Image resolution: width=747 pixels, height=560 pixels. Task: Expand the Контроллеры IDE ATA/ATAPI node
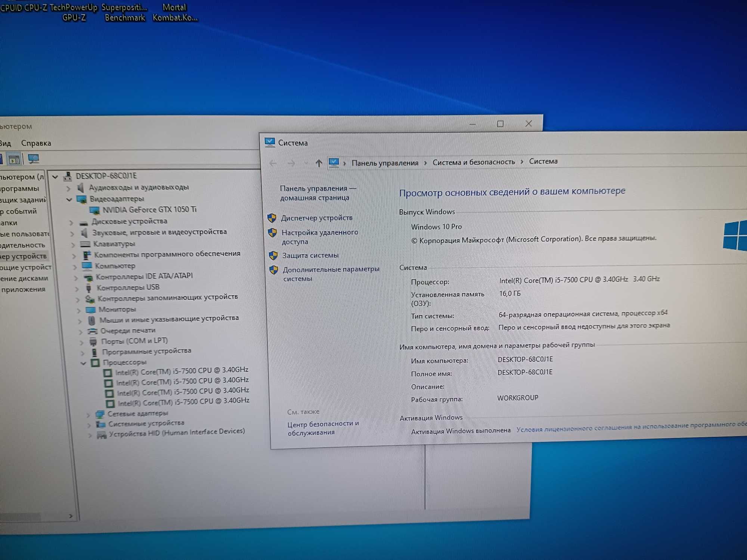click(76, 278)
